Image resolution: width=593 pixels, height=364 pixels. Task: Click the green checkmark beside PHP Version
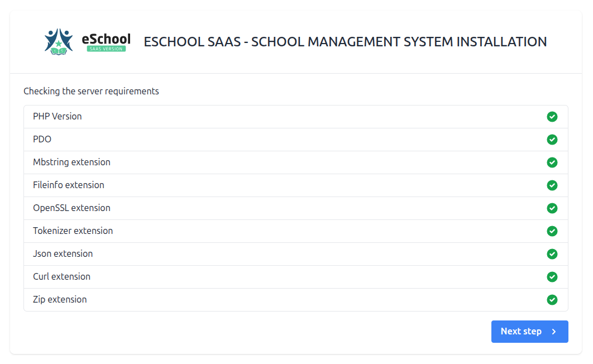click(x=552, y=117)
